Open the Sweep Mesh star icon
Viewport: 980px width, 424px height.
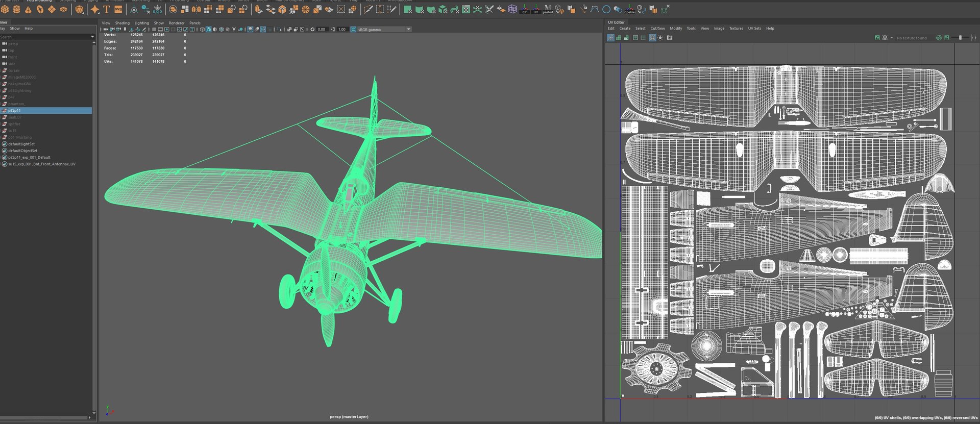tap(95, 9)
